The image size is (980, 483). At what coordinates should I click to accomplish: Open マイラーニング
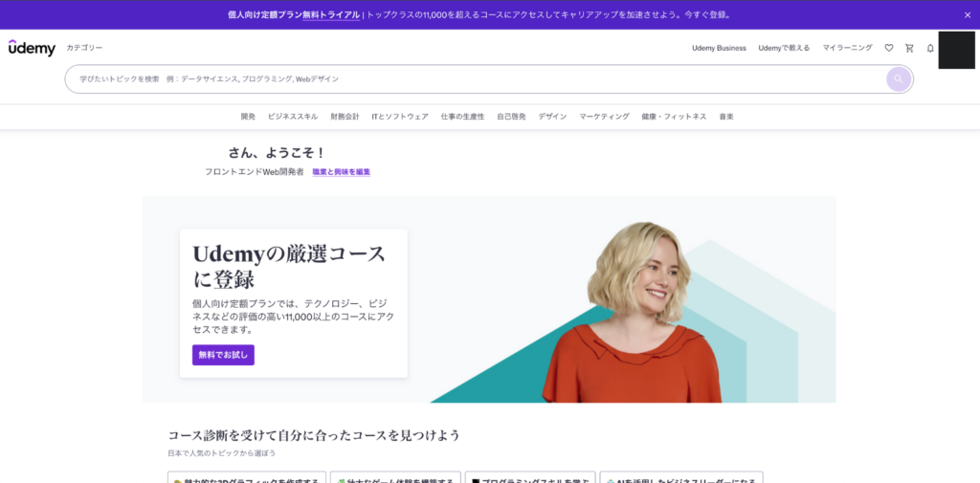click(x=848, y=48)
